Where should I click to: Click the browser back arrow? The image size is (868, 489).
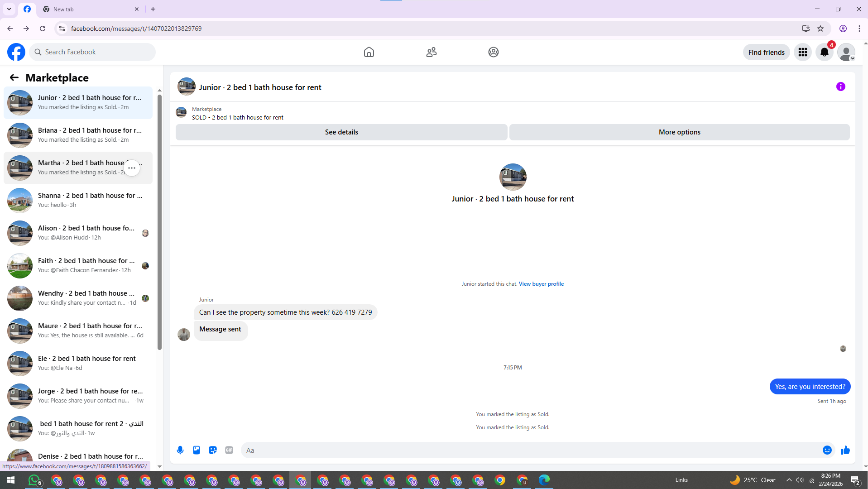pyautogui.click(x=10, y=29)
